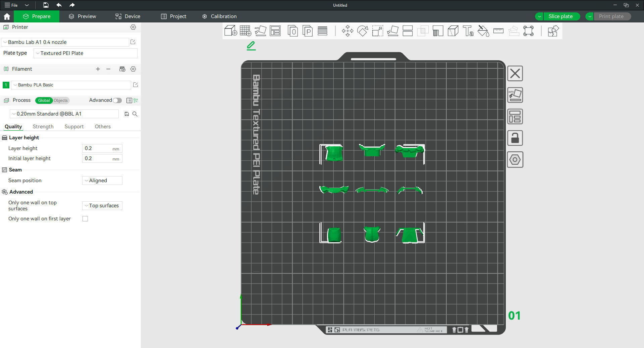Viewport: 644px width, 348px height.
Task: Open Variable layer height tool
Action: tap(322, 31)
